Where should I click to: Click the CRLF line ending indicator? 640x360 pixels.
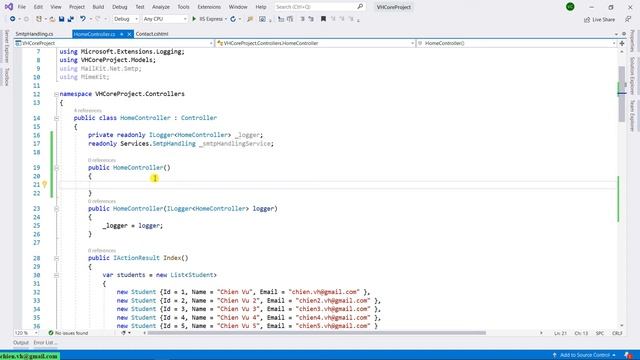pos(617,333)
